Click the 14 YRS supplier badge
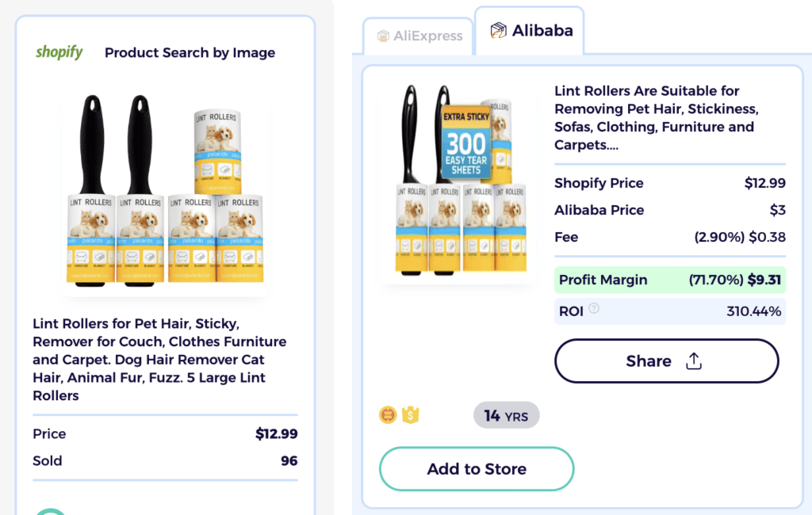Viewport: 812px width, 515px height. tap(506, 414)
